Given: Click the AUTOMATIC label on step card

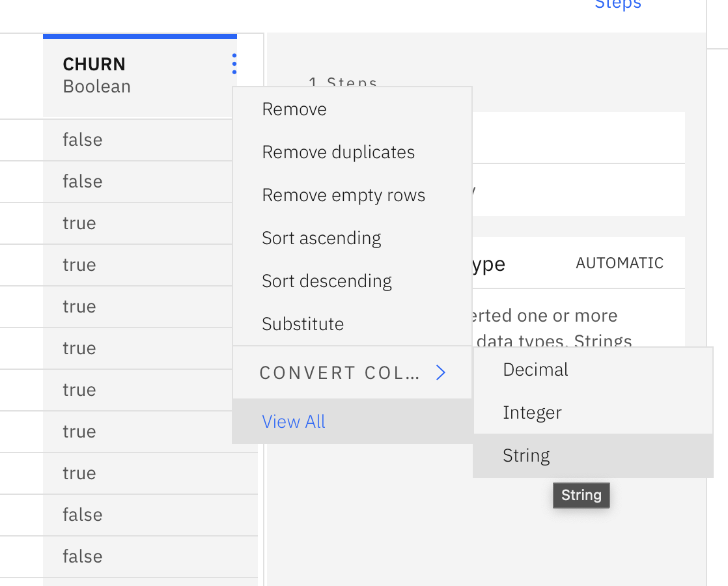Looking at the screenshot, I should (x=619, y=263).
